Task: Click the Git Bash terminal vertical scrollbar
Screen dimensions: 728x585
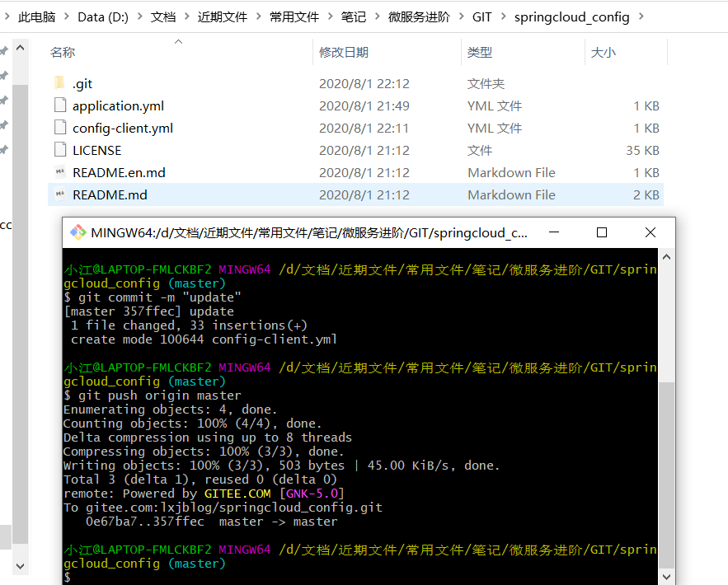Action: click(666, 470)
